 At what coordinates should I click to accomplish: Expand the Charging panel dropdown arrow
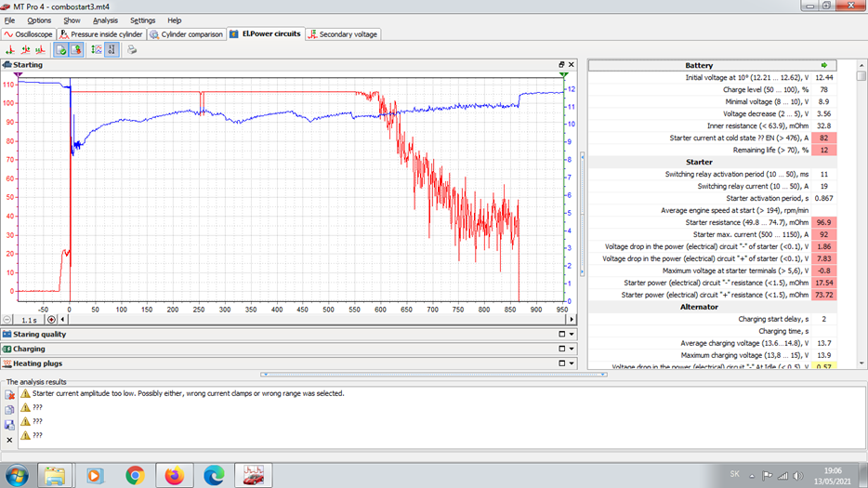[x=572, y=350]
